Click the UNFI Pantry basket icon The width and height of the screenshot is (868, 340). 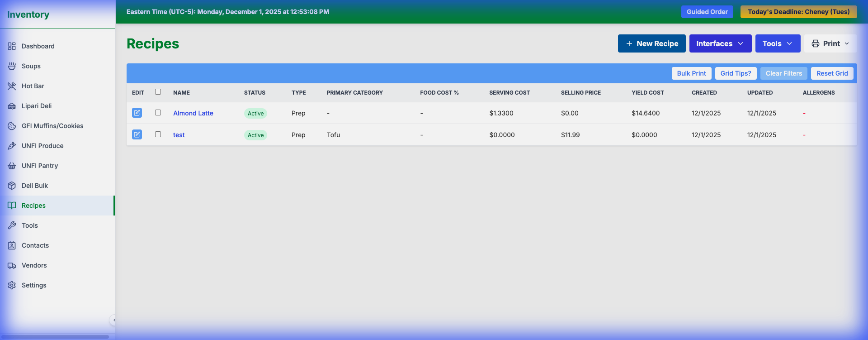click(x=12, y=166)
